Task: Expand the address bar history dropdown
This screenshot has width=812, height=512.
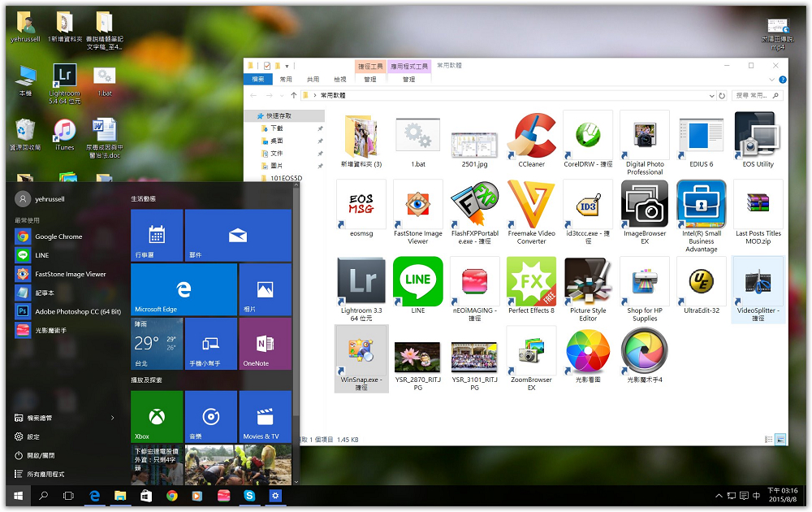Action: [x=711, y=96]
